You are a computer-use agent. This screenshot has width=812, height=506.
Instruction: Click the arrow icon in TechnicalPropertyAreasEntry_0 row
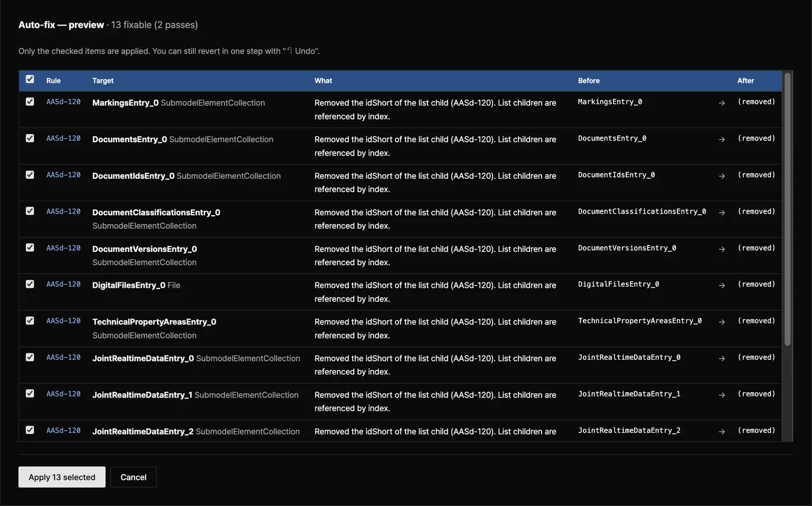click(722, 322)
